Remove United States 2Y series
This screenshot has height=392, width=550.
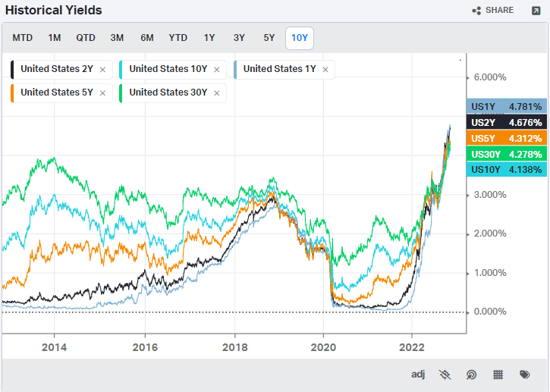102,70
